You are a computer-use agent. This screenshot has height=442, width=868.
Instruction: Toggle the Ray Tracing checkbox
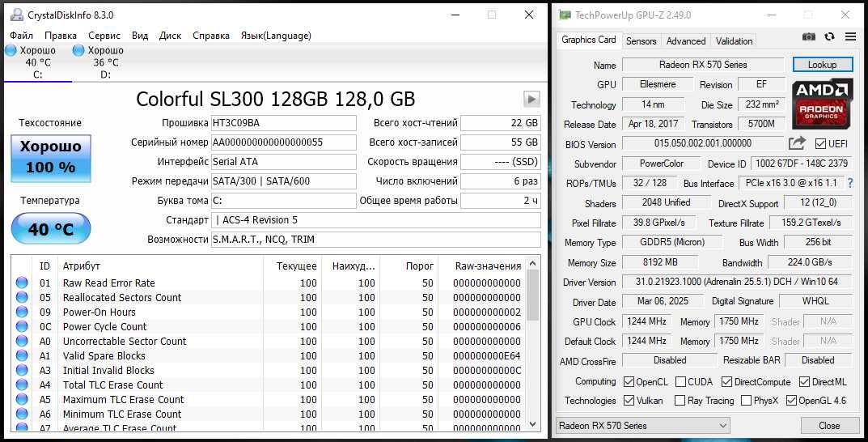click(680, 401)
